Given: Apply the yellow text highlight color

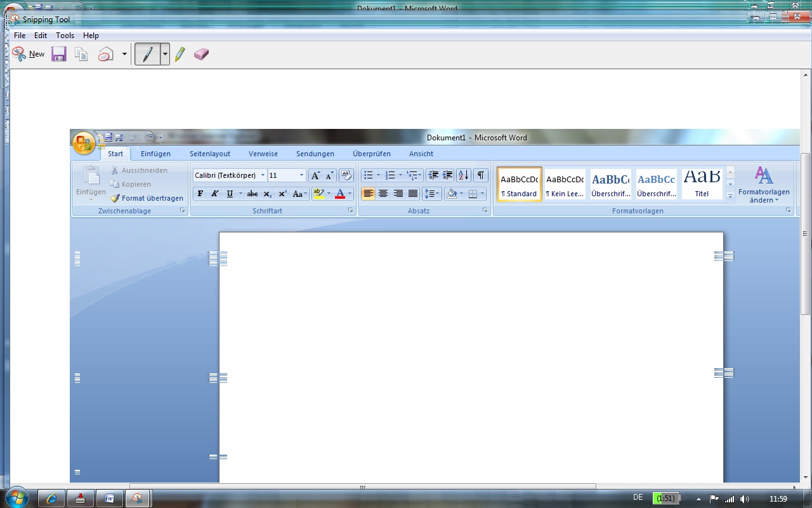Looking at the screenshot, I should (318, 194).
